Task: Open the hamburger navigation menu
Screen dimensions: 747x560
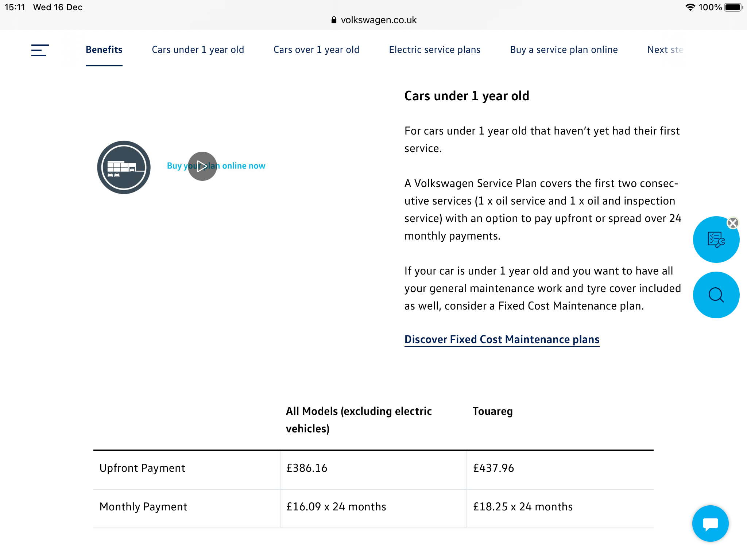Action: (x=40, y=50)
